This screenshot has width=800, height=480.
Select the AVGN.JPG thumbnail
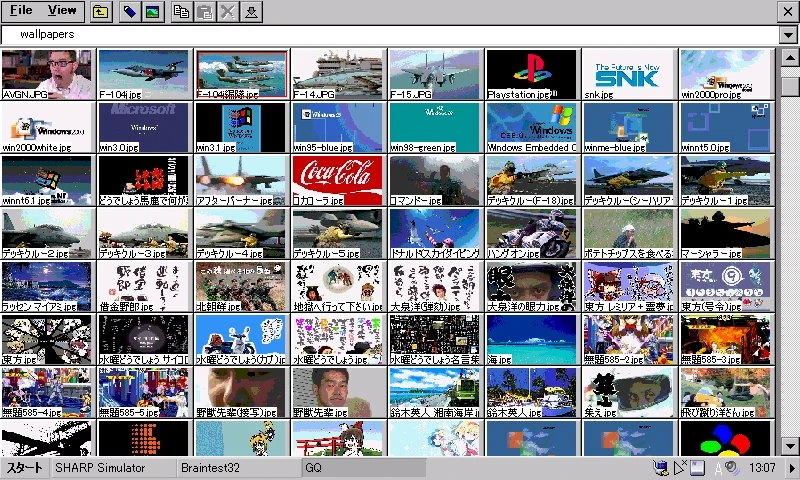tap(48, 74)
